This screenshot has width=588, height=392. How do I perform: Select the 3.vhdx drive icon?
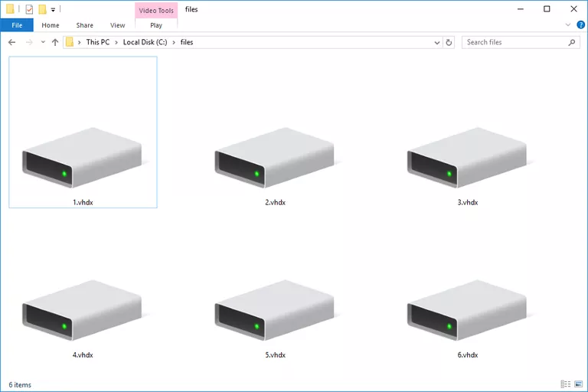point(467,157)
